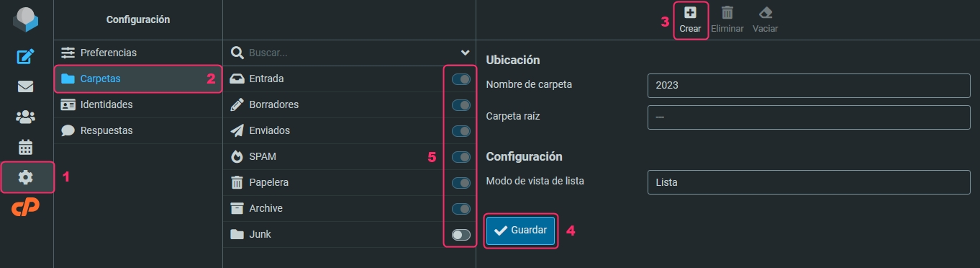Toggle subscription for SPAM folder
980x268 pixels.
(460, 157)
